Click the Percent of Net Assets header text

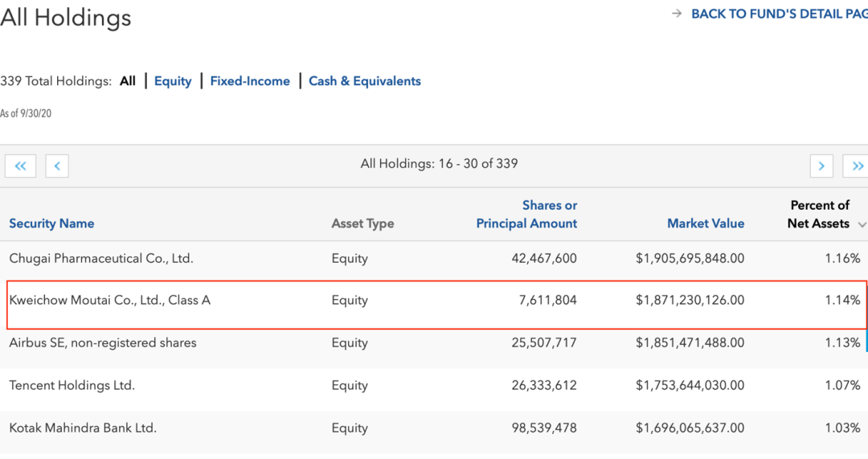click(x=818, y=215)
